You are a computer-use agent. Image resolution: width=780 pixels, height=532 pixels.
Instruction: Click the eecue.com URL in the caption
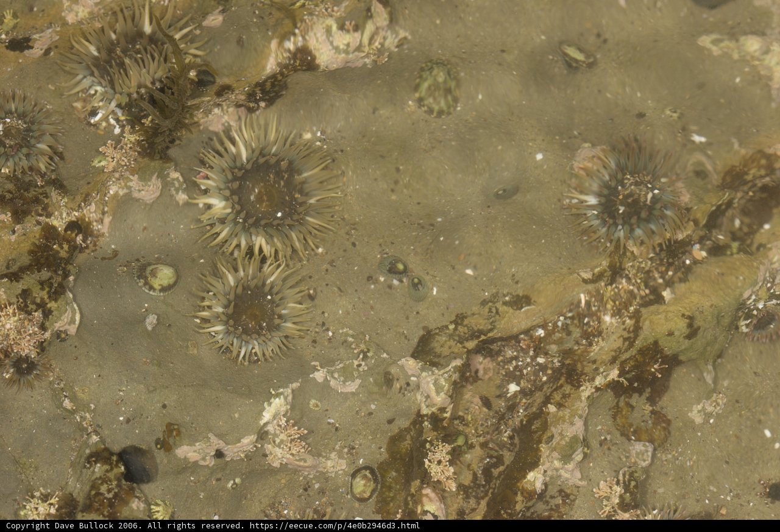point(335,526)
